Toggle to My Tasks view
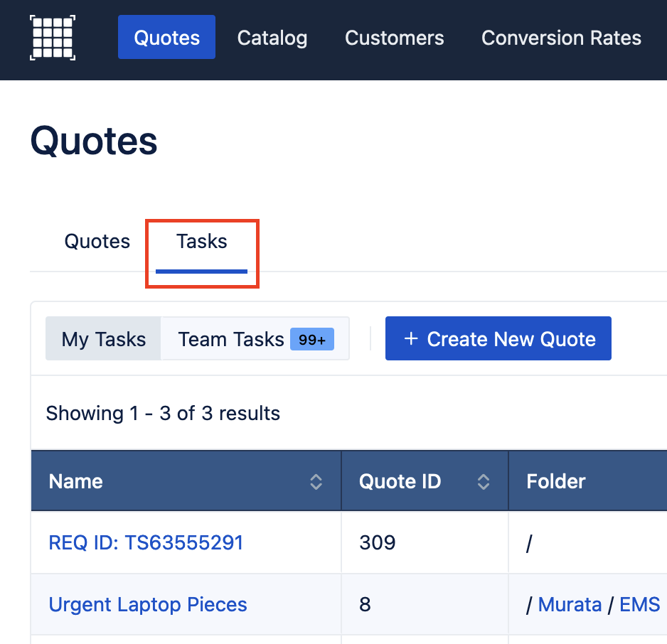 (x=103, y=339)
